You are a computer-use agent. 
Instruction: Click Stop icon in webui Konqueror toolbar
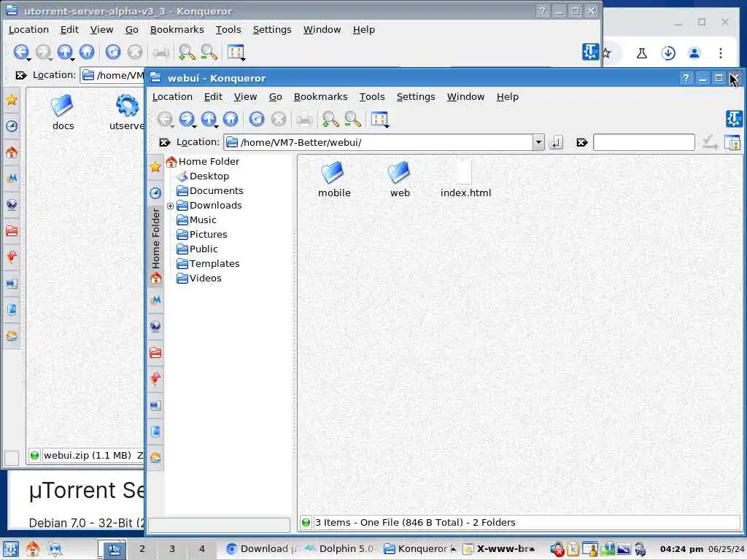279,119
